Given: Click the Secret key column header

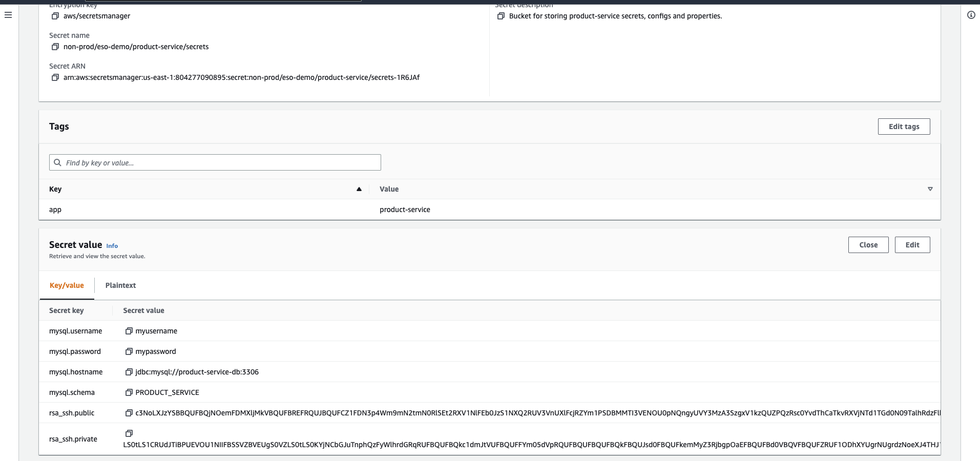Looking at the screenshot, I should (66, 311).
